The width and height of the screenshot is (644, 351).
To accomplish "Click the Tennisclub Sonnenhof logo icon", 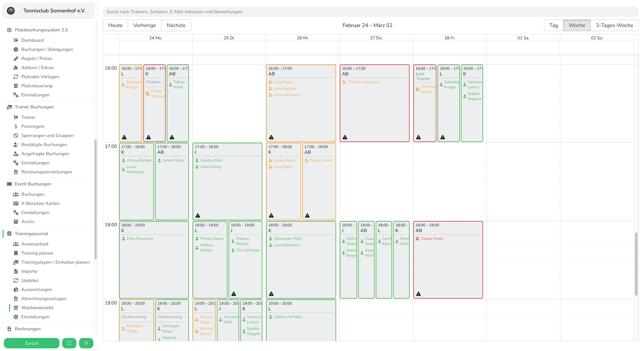I will [x=11, y=11].
